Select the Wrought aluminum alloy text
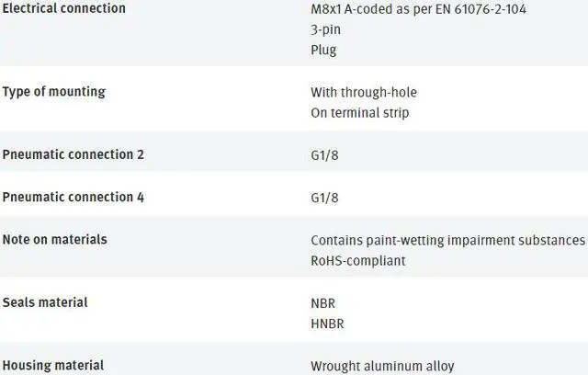 (x=382, y=366)
